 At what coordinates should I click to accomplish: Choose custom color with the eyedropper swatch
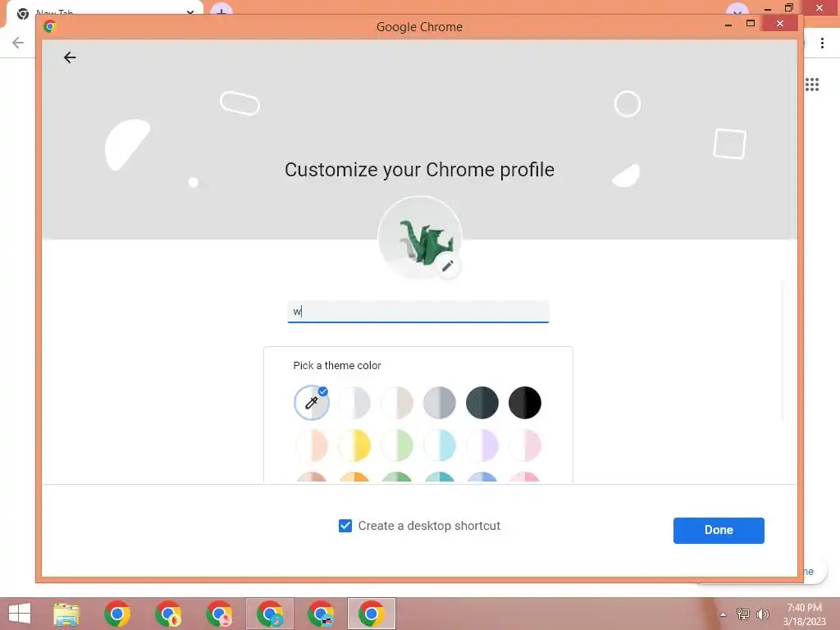(312, 403)
